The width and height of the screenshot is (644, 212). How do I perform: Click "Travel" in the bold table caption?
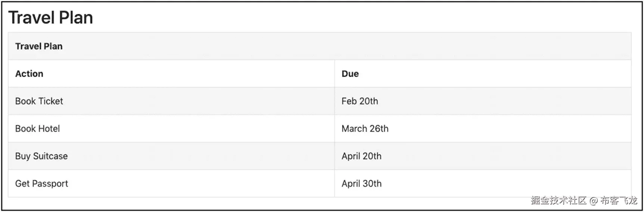[x=28, y=46]
